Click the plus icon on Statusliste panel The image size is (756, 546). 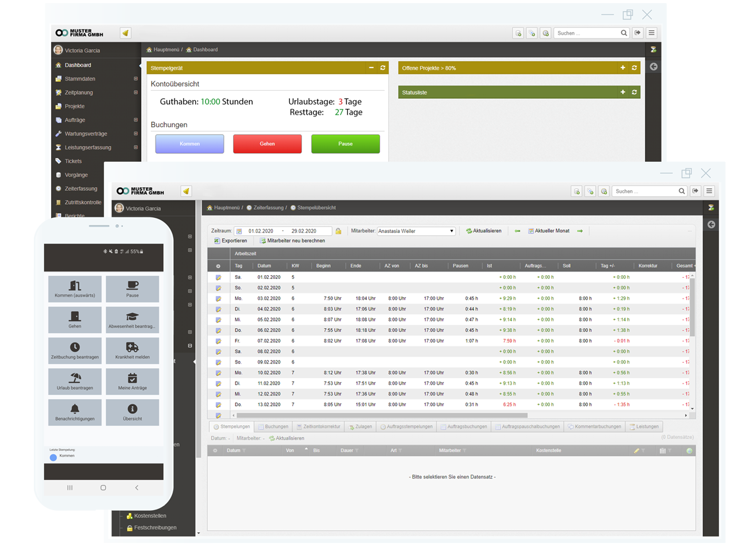point(623,93)
